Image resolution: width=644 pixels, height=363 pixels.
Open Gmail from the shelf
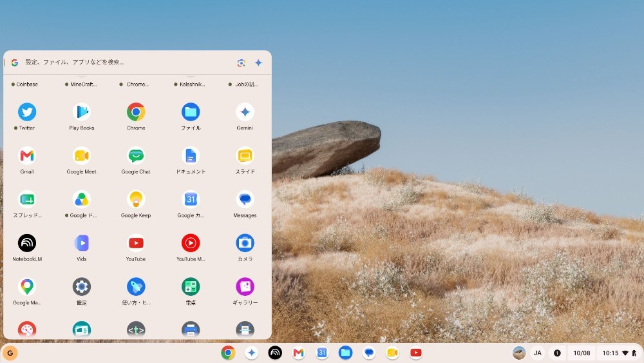[x=299, y=353]
